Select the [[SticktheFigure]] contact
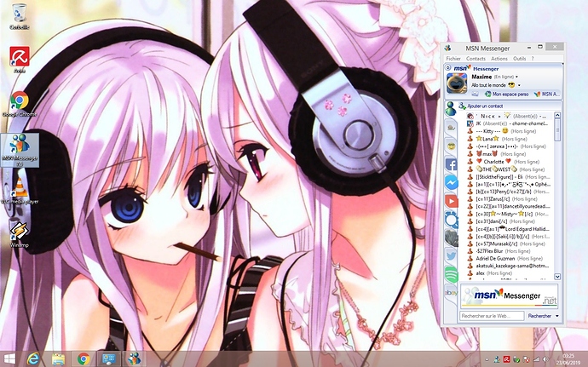 [x=510, y=176]
